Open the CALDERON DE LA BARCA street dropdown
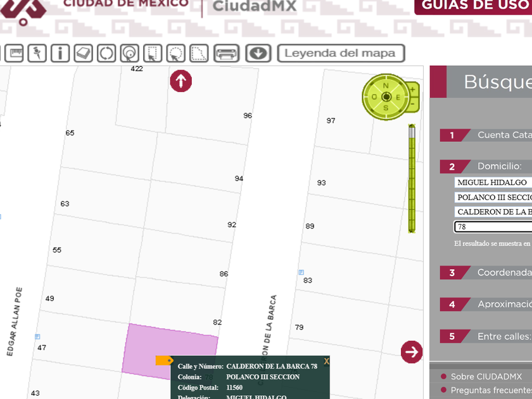Screen dimensions: 532x399 493,212
